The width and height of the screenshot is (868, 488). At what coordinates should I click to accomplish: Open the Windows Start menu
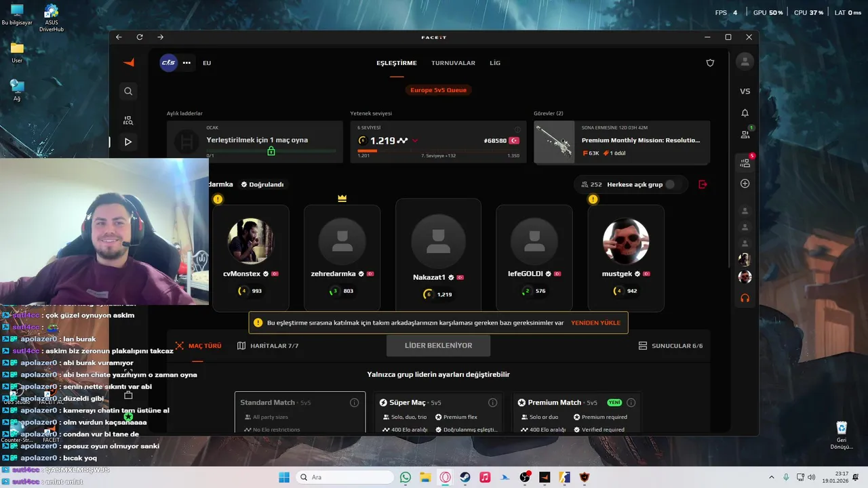click(x=283, y=477)
